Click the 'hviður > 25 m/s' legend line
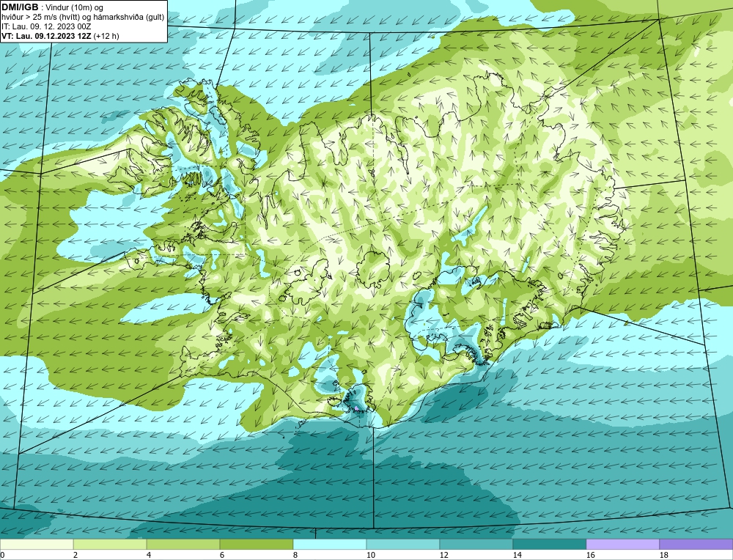The height and width of the screenshot is (560, 733). click(83, 18)
